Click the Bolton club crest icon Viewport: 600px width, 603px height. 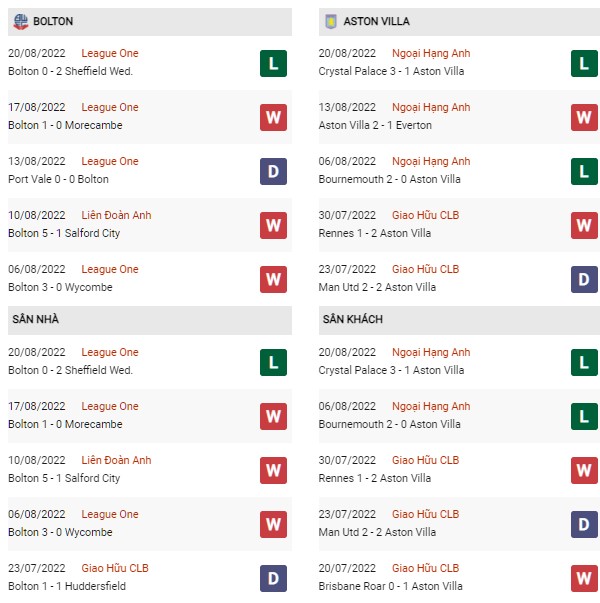point(21,22)
